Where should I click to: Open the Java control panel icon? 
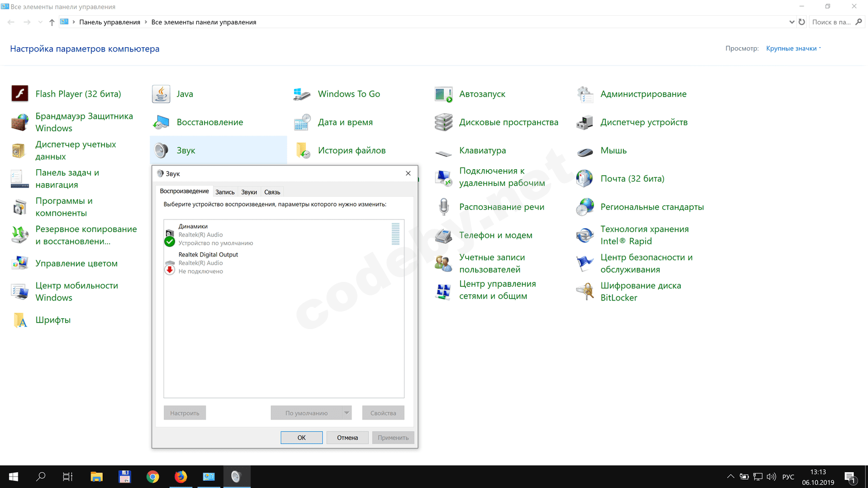coord(161,94)
